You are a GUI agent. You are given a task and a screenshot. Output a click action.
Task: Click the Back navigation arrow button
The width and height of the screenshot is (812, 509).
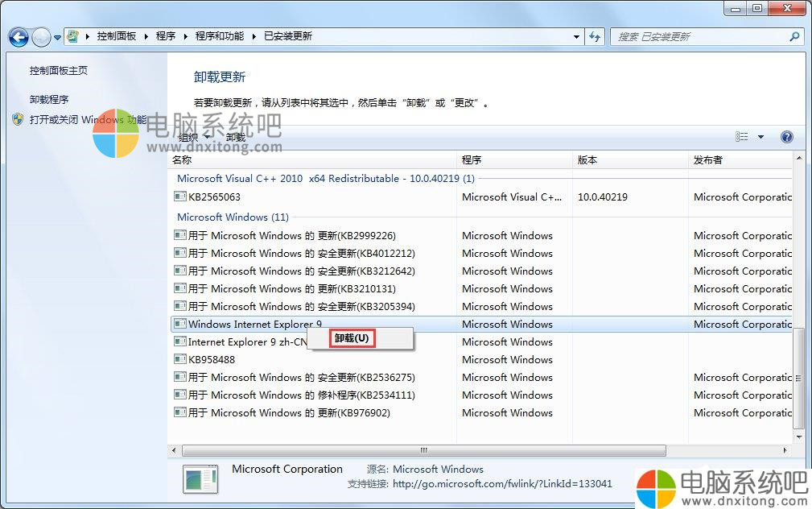coord(19,37)
